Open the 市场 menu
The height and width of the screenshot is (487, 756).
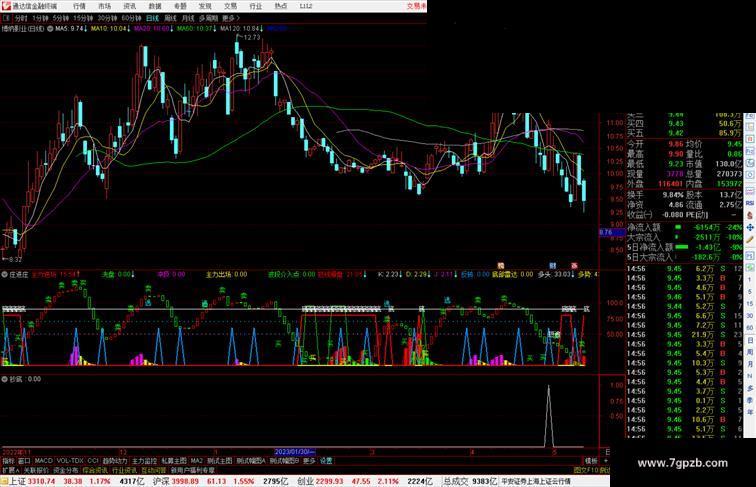click(104, 6)
